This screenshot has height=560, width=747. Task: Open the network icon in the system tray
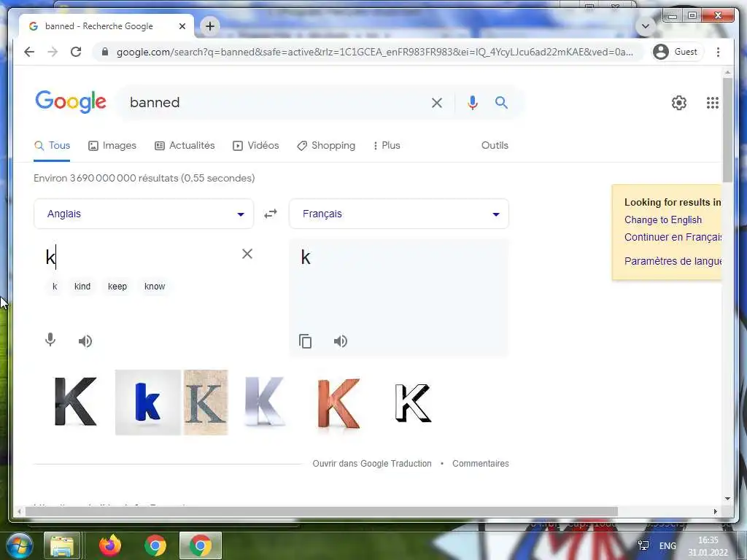[643, 545]
